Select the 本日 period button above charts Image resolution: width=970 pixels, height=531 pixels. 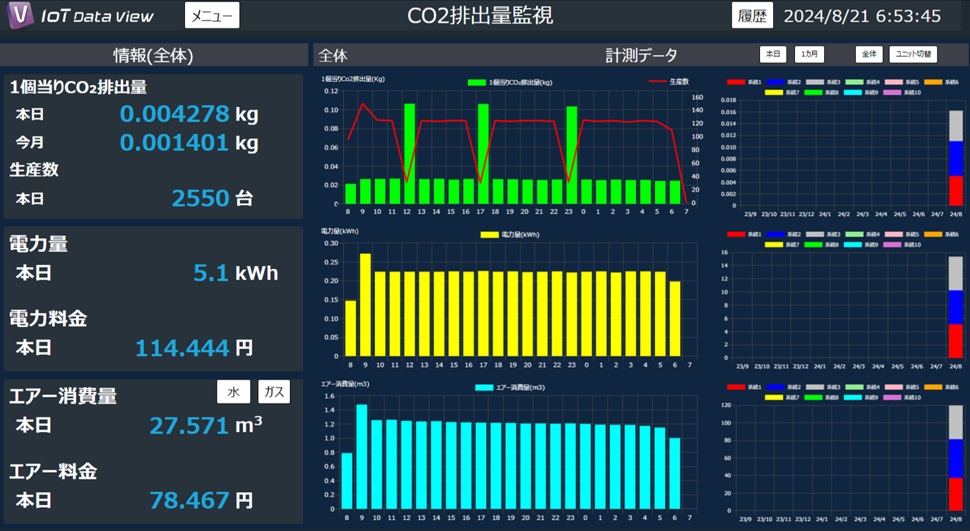[772, 55]
